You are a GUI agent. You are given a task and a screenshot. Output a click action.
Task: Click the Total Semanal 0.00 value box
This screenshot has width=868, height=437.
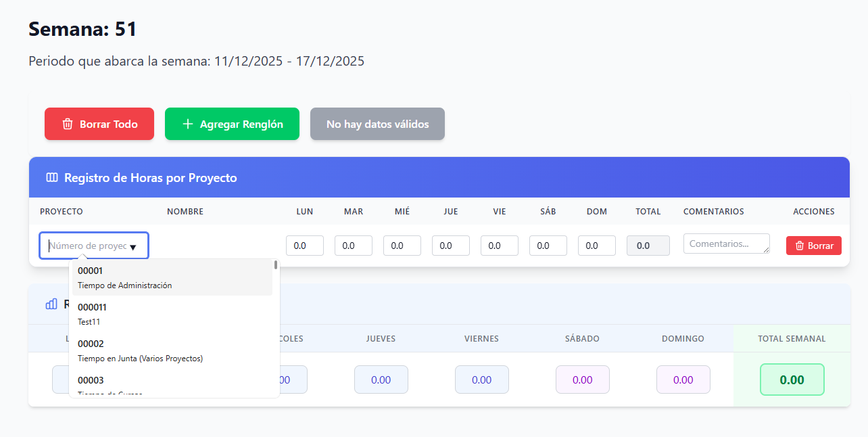point(792,379)
